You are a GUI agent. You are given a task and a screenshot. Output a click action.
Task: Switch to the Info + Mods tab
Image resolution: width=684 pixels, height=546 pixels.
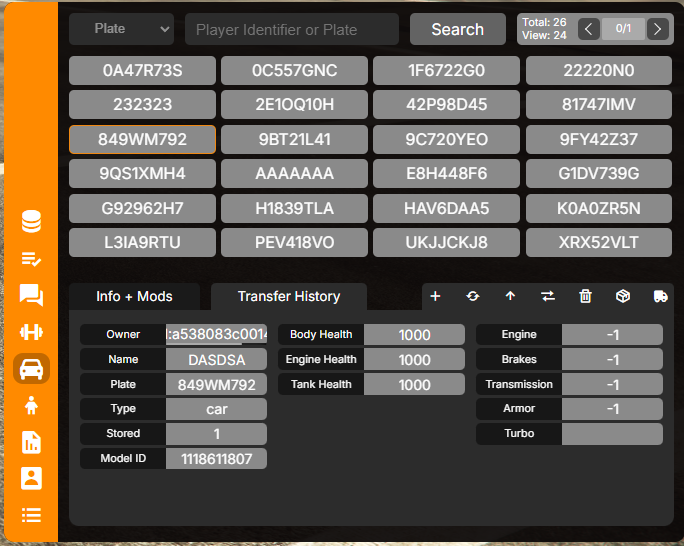134,296
